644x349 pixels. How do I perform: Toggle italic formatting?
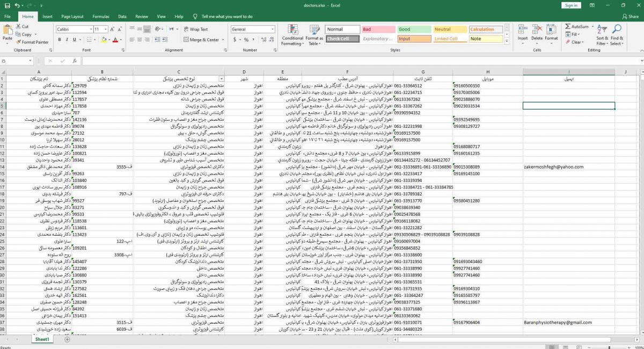point(67,40)
